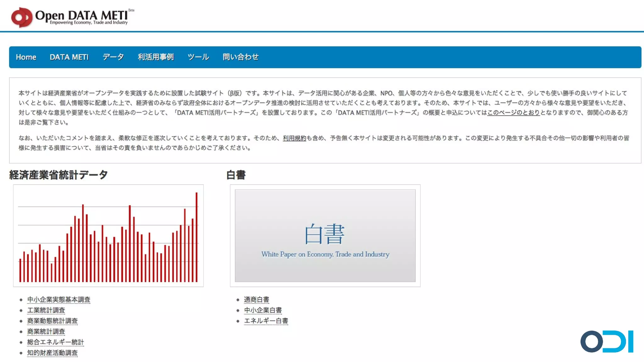
Task: Click the 白書 White Paper image
Action: pos(325,236)
